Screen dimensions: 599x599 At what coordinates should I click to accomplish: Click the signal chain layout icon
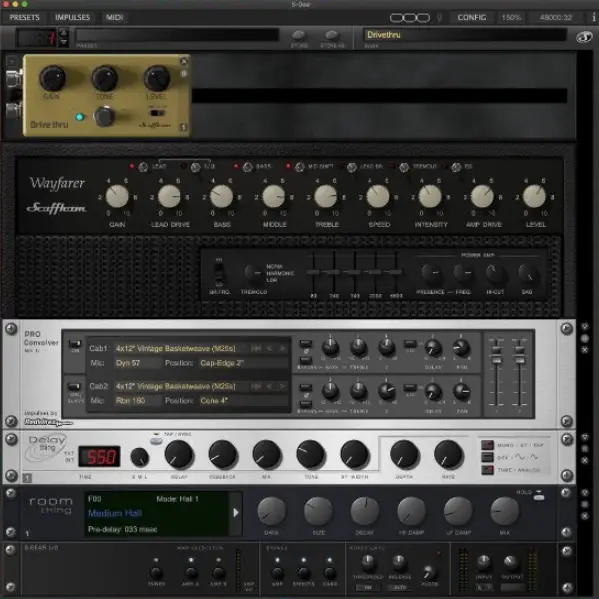click(410, 18)
